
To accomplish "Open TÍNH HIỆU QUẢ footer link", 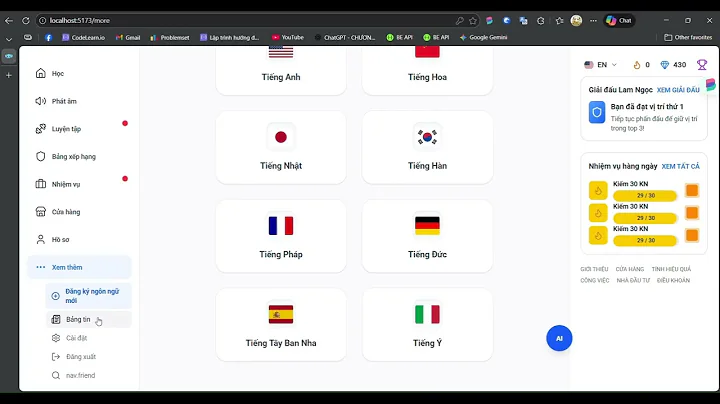I will point(671,269).
